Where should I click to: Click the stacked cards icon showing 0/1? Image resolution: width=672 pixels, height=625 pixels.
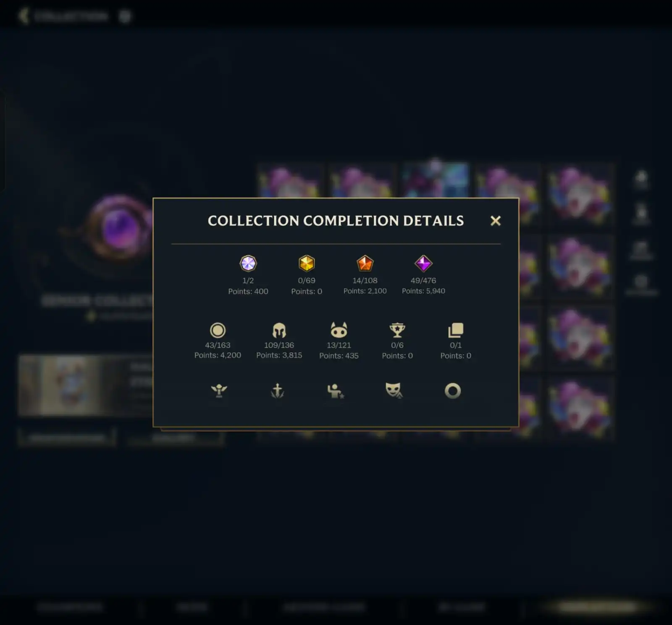click(456, 330)
